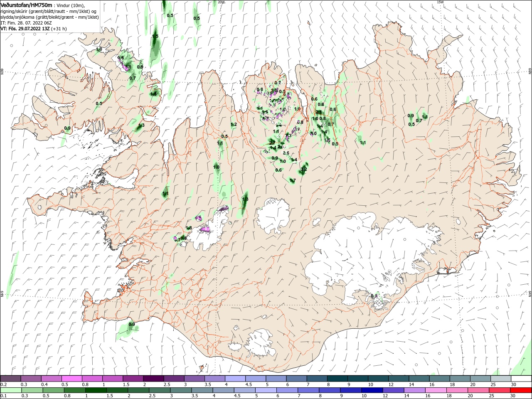Image resolution: width=532 pixels, height=399 pixels.
Task: Click the initial time 'IT: Fim. 28. 07. 2022 06Z'
Action: (25, 23)
